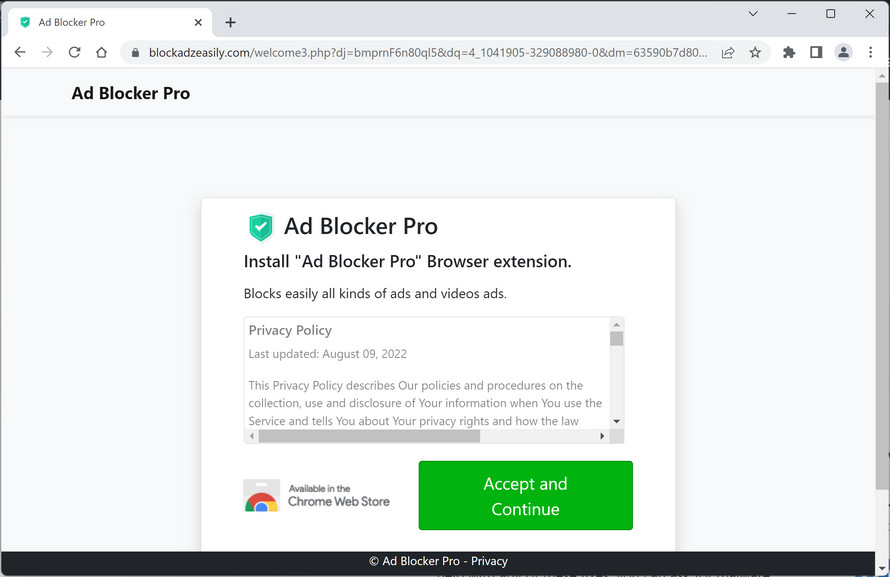Open the browser Extensions puzzle icon
The width and height of the screenshot is (890, 577).
pyautogui.click(x=789, y=52)
